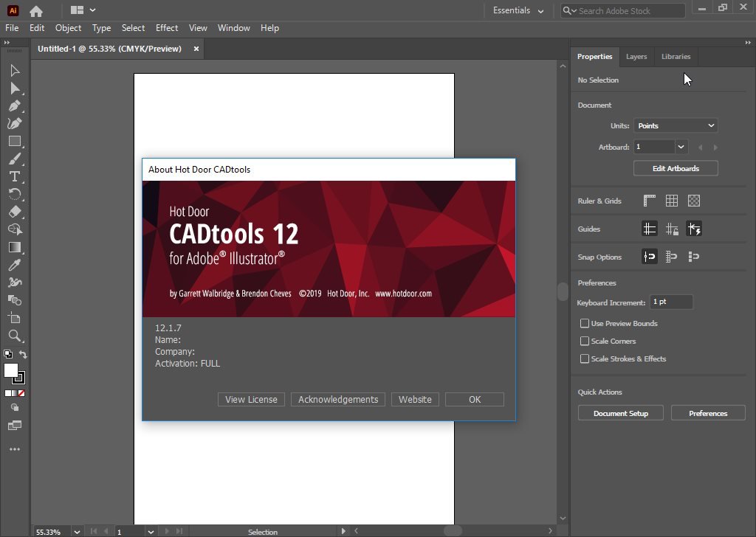Click the white Fill color swatch
The height and width of the screenshot is (537, 756).
click(10, 370)
